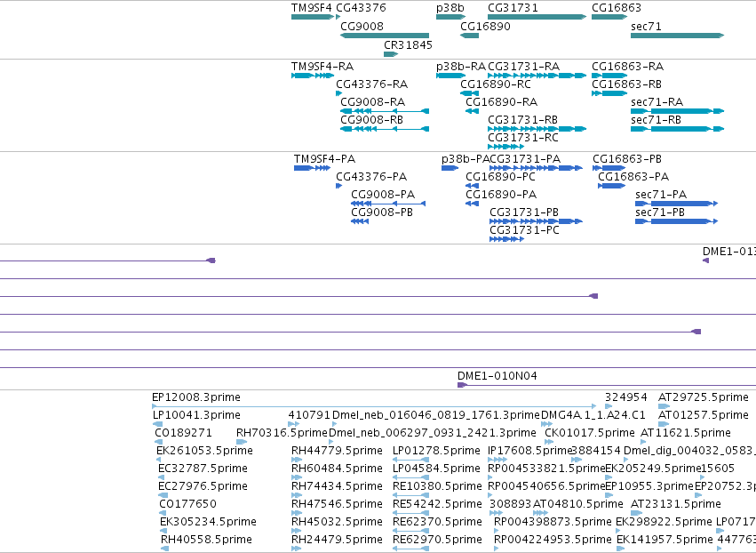This screenshot has height=553, width=756.
Task: Click EST LP04584.5prime label
Action: (x=436, y=469)
